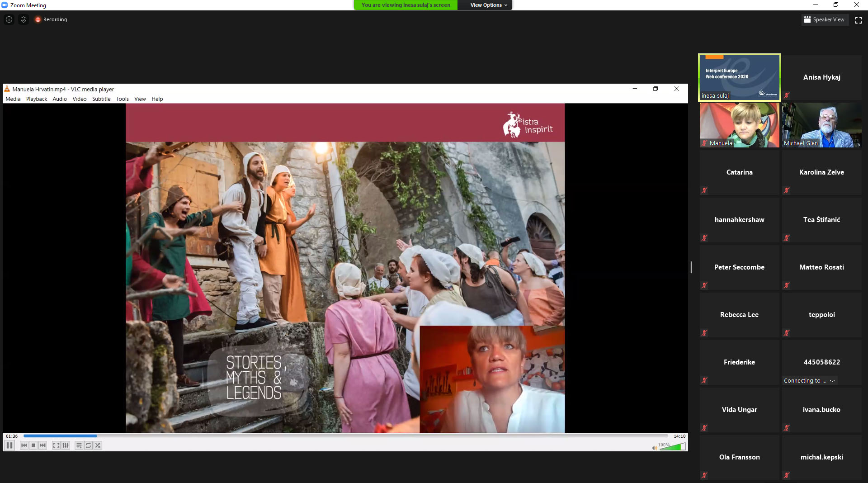The height and width of the screenshot is (483, 868).
Task: Show VLC extended settings panel
Action: coord(66,445)
